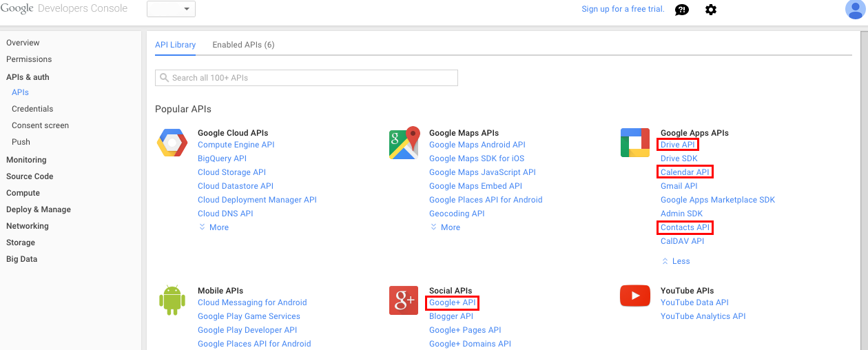Click the search magnifier icon

click(164, 78)
